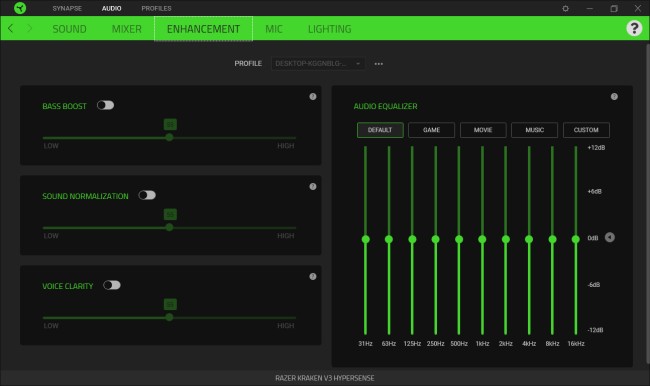Click the +6dB scale label
650x386 pixels.
(x=594, y=192)
